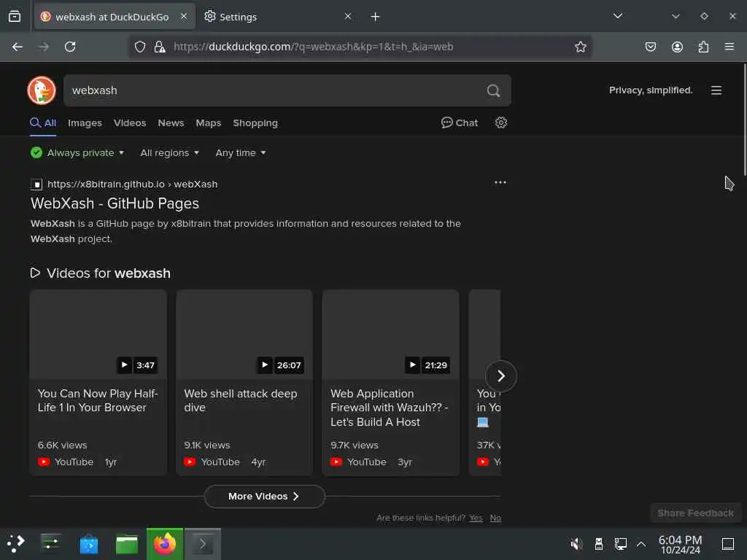Switch to Firefox in taskbar
This screenshot has width=747, height=560.
point(164,543)
